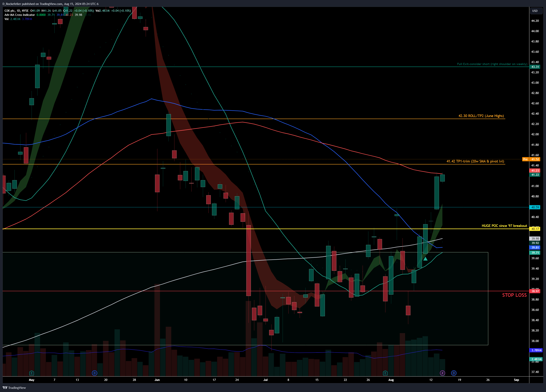Open the dividend marker between May 13 and 20
This screenshot has height=392, width=546.
94,373
